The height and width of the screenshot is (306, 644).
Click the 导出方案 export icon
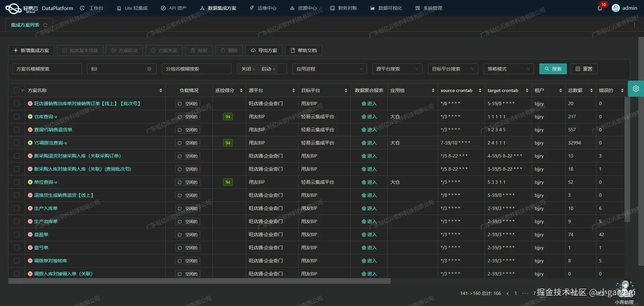(254, 50)
